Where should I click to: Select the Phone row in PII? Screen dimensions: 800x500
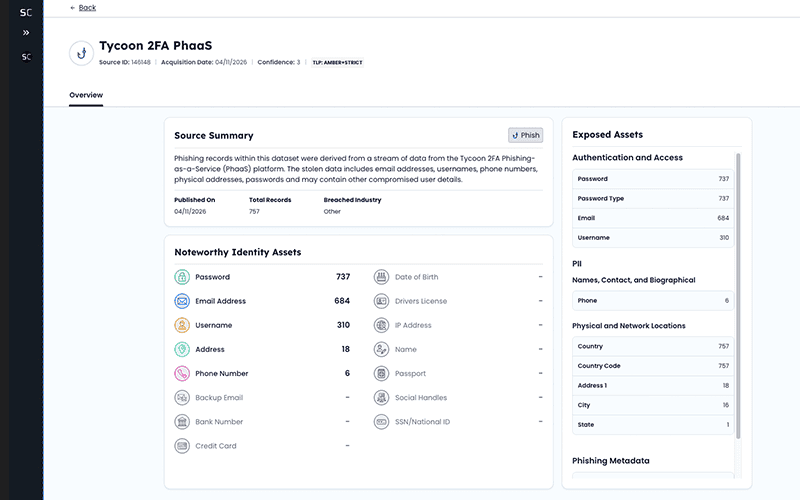(x=653, y=301)
